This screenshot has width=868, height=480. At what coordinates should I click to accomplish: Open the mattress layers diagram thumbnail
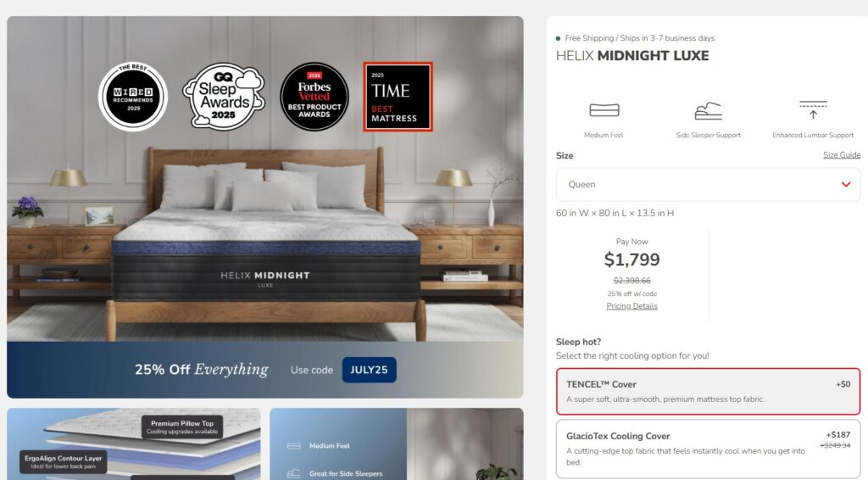point(133,444)
